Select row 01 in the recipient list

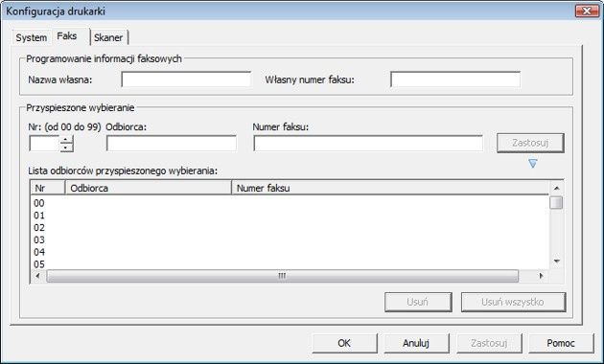290,216
